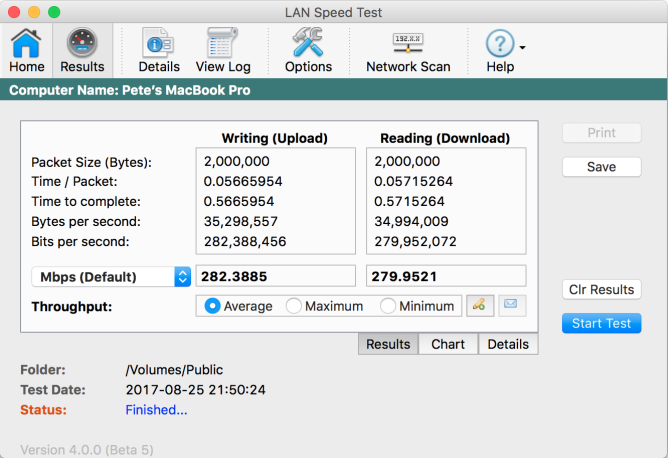Minimize window with the yellow button
Viewport: 668px width, 458px height.
(34, 12)
